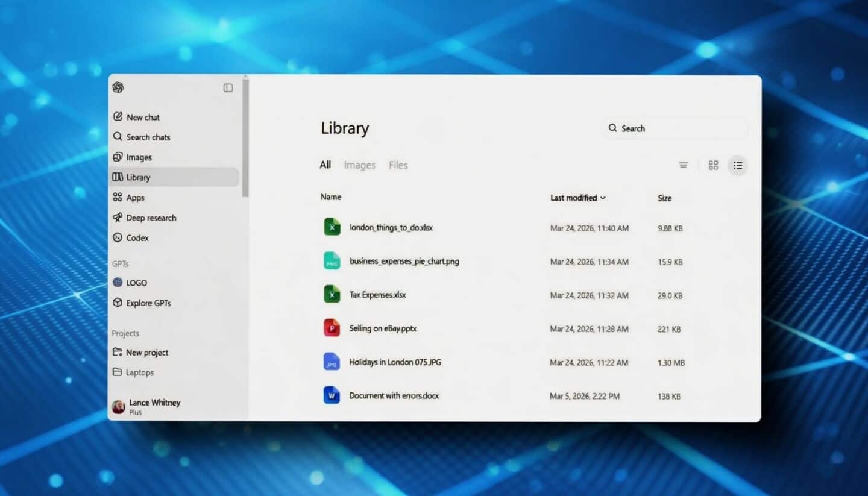Switch to list view

tap(738, 165)
